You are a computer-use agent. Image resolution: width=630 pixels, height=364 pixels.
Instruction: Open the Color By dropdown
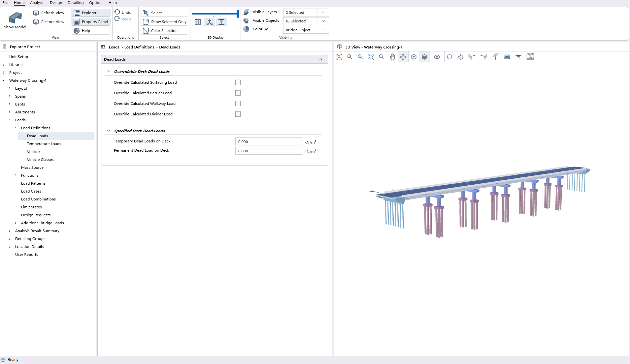(306, 30)
